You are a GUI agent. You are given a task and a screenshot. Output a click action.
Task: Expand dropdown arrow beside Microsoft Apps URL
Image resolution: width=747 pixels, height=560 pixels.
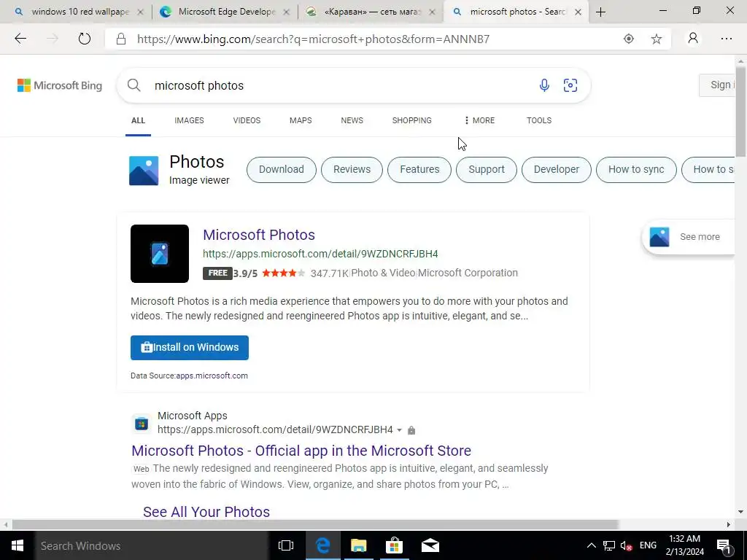pos(399,430)
